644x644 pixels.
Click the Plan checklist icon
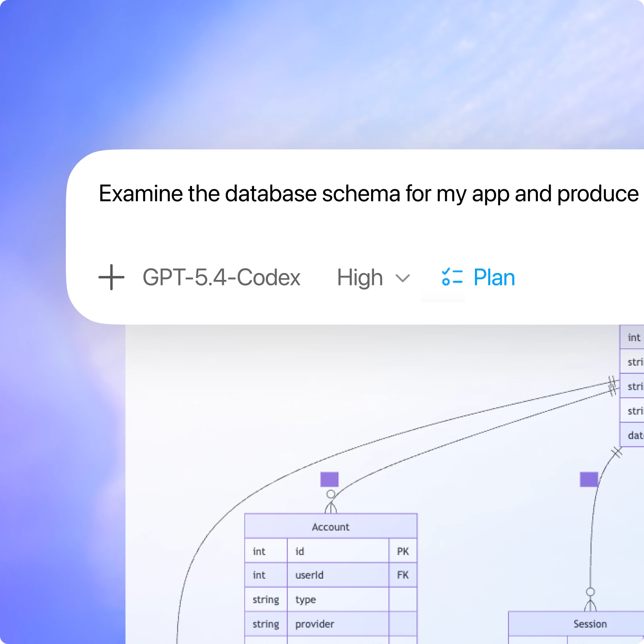(452, 277)
